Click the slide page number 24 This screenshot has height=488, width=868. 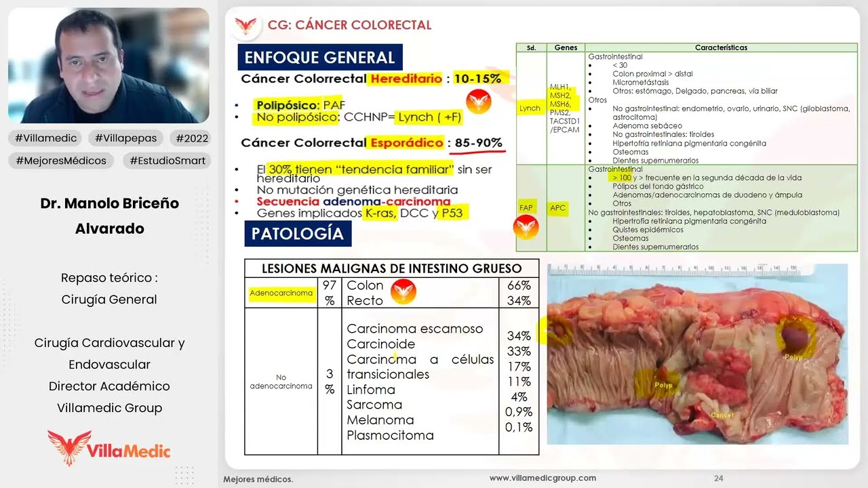(x=718, y=479)
